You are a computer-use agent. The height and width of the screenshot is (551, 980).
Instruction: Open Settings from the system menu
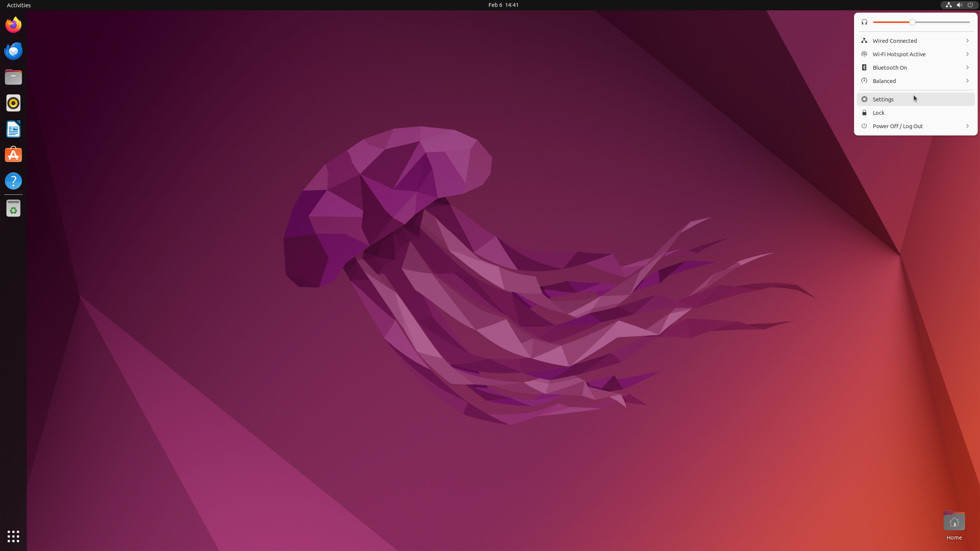pyautogui.click(x=916, y=99)
